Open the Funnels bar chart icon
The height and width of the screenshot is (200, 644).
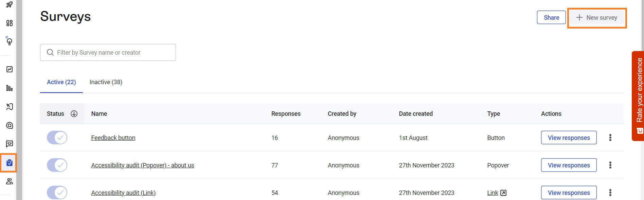tap(9, 88)
